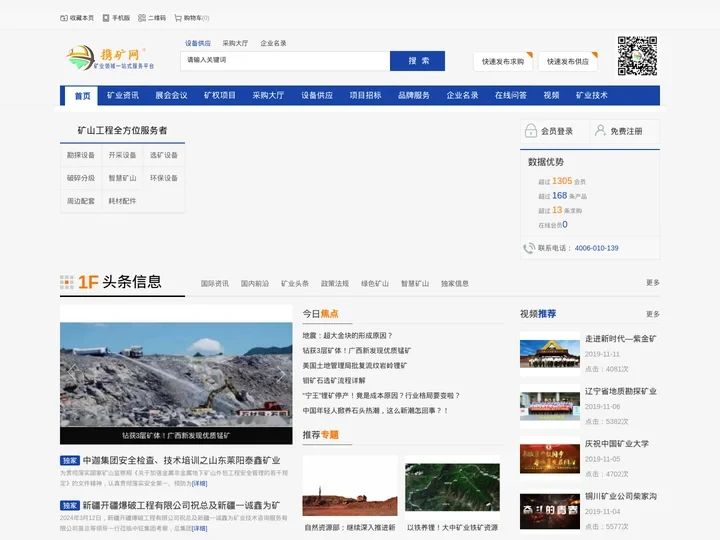Switch to 矿业头条 tab
The width and height of the screenshot is (720, 540).
click(x=295, y=284)
